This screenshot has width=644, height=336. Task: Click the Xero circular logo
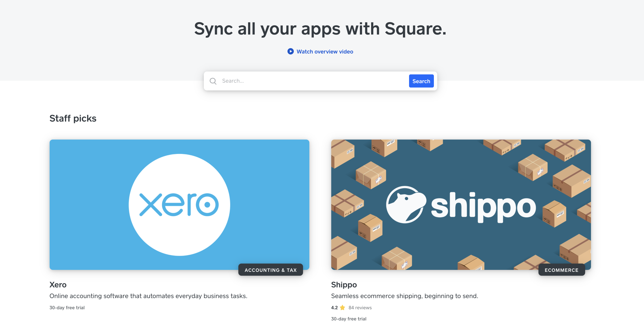click(179, 204)
